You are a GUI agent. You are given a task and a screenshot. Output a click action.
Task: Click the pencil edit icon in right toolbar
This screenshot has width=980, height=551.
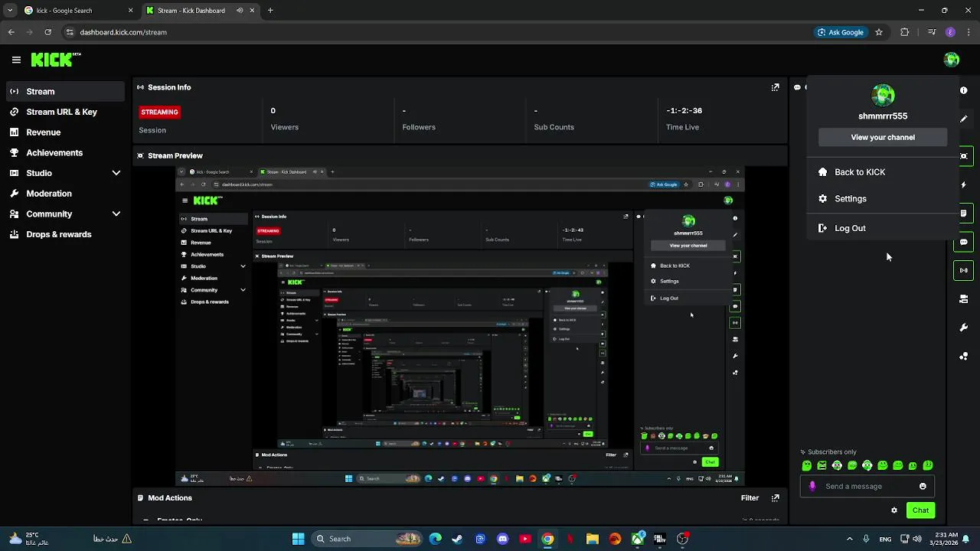pos(963,119)
